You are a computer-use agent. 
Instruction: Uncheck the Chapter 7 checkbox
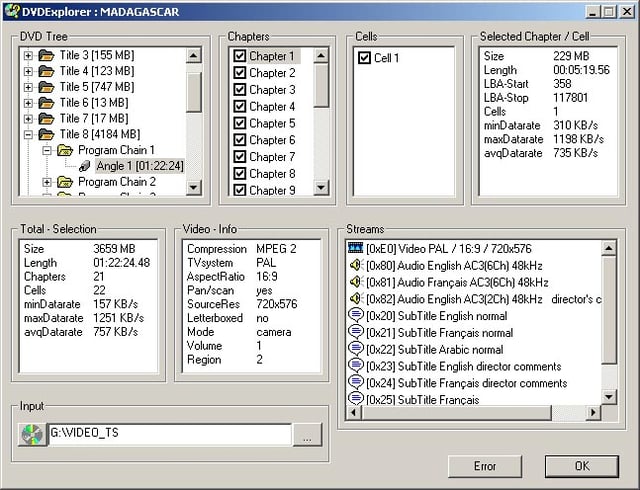240,157
